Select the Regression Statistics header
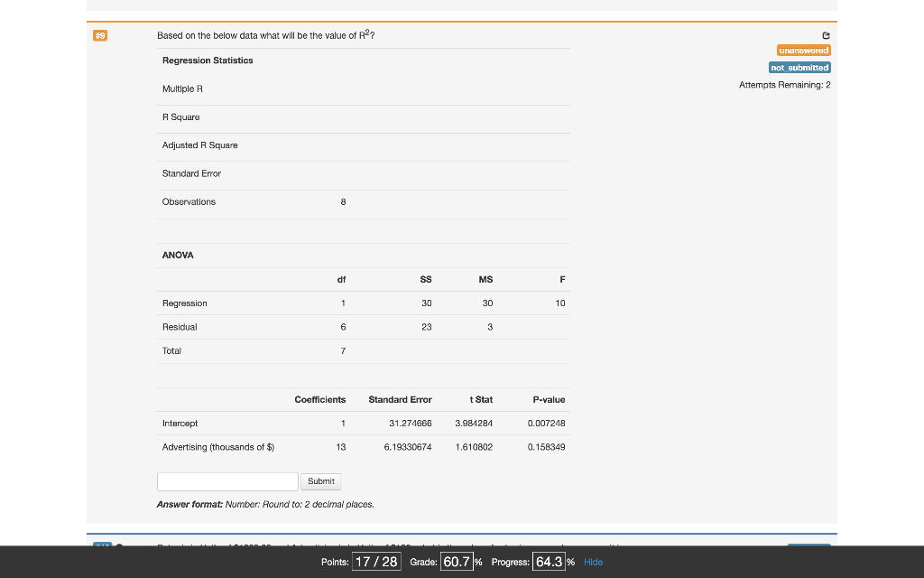924x578 pixels. [207, 61]
